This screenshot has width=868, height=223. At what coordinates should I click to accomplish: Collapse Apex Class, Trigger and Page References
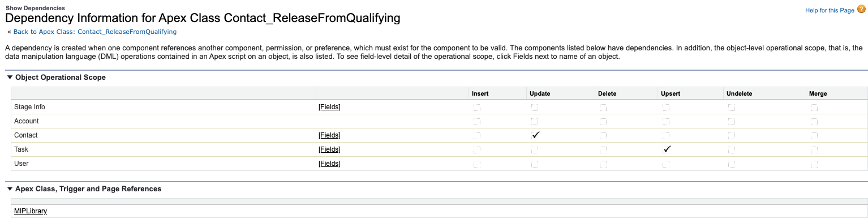pos(9,189)
